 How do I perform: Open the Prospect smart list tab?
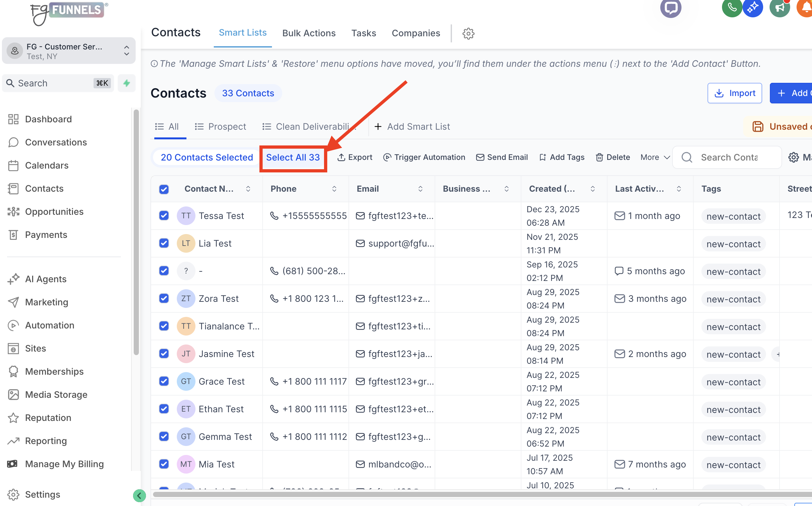pyautogui.click(x=221, y=126)
